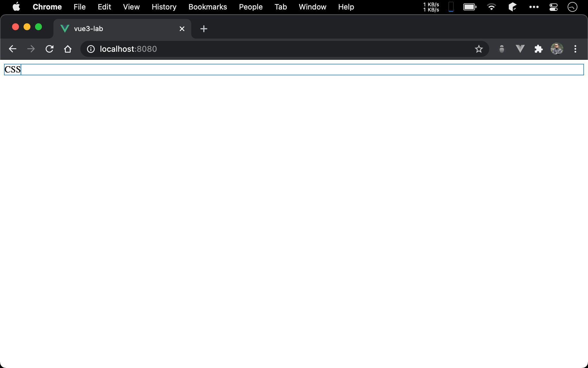Go to the home page icon
Image resolution: width=588 pixels, height=368 pixels.
click(68, 49)
